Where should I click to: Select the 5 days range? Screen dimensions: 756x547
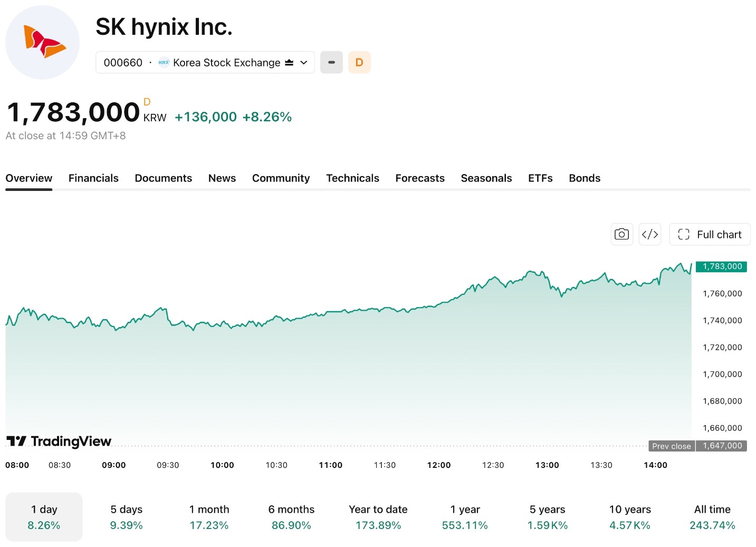[x=127, y=517]
